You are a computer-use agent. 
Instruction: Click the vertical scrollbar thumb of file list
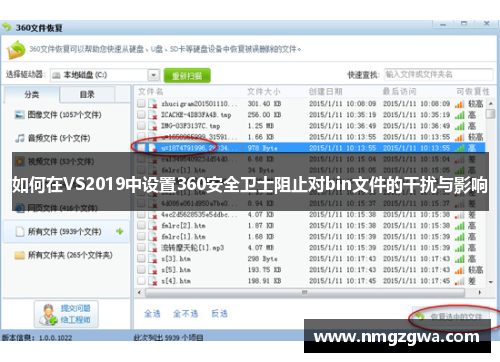pos(490,114)
